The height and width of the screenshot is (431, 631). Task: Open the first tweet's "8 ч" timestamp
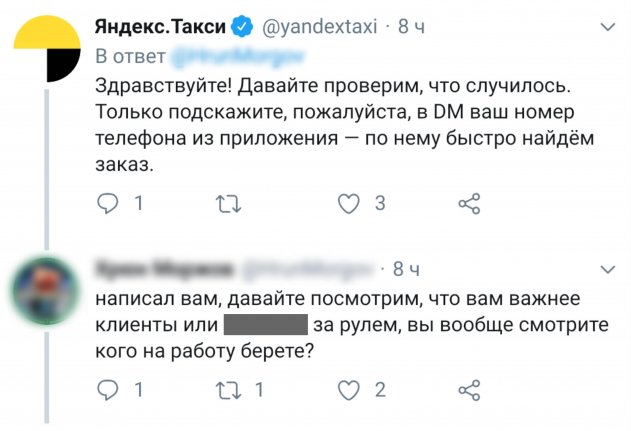click(411, 27)
